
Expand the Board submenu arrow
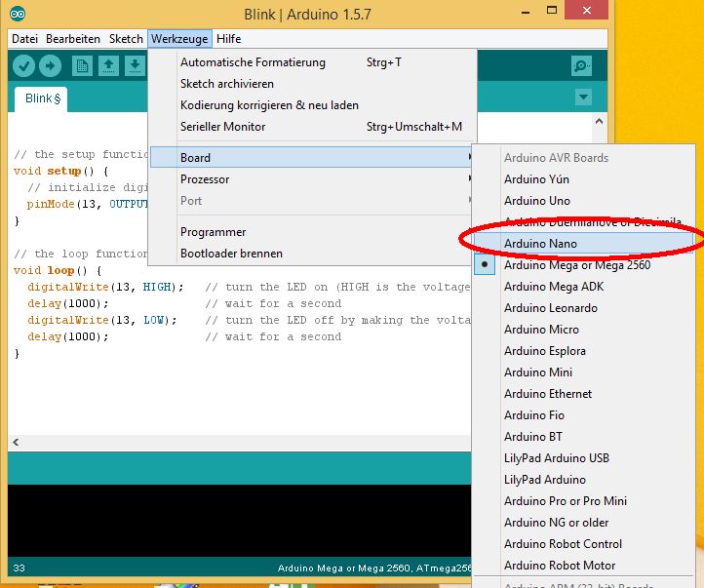469,157
